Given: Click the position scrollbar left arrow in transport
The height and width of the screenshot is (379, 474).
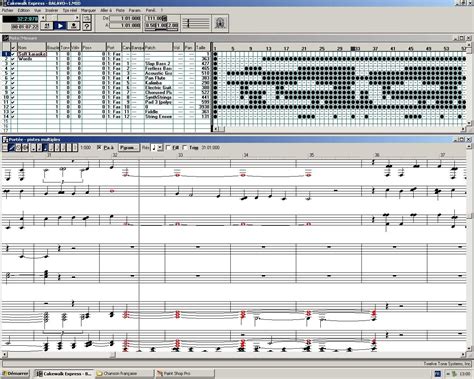Looking at the screenshot, I should click(43, 18).
